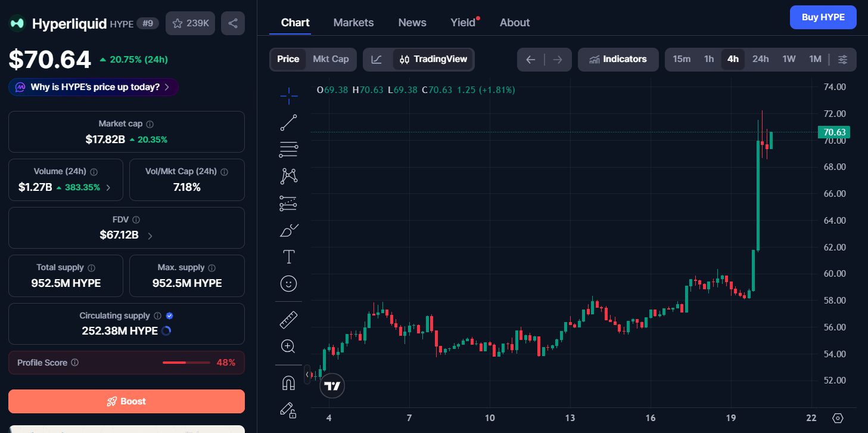Viewport: 868px width, 433px height.
Task: Select the brush drawing tool
Action: click(289, 230)
